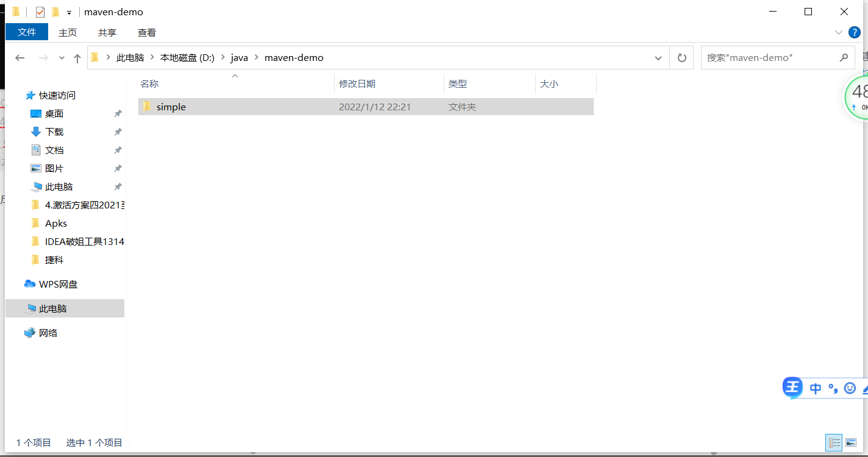Click 此电脑 in the address bar
This screenshot has height=457, width=868.
coord(130,58)
